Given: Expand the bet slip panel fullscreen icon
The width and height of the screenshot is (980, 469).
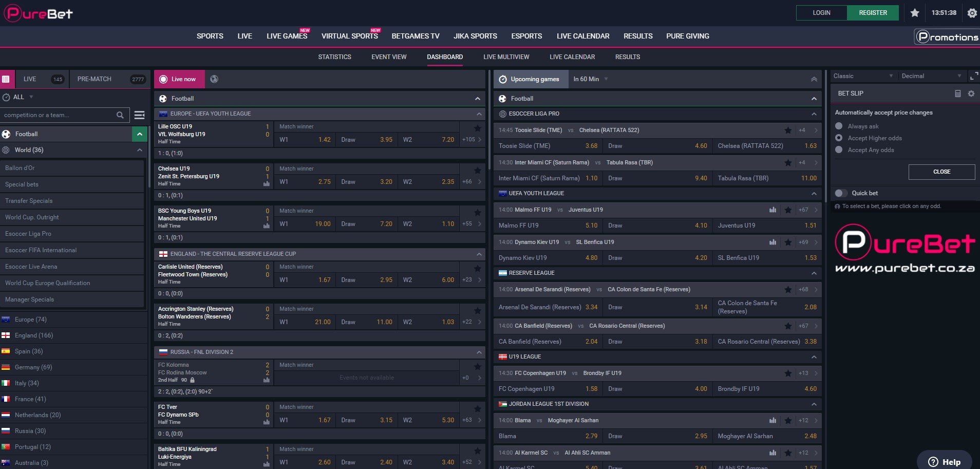Looking at the screenshot, I should (x=973, y=76).
